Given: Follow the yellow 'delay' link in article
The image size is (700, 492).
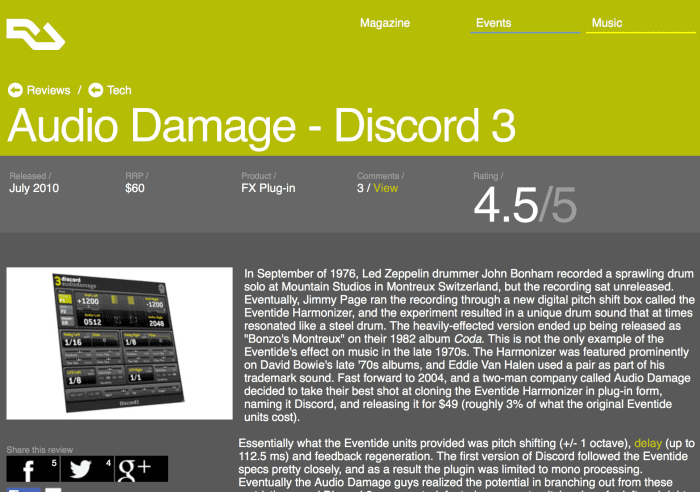Looking at the screenshot, I should point(648,443).
